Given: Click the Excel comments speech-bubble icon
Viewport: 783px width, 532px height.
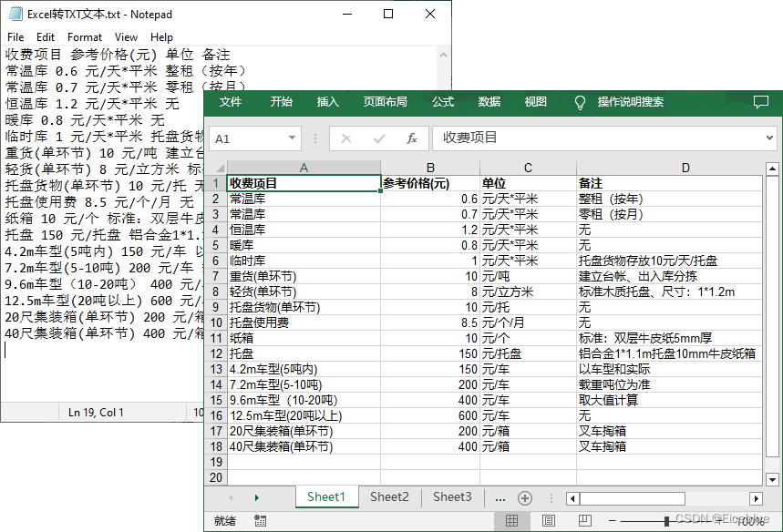Looking at the screenshot, I should click(760, 102).
